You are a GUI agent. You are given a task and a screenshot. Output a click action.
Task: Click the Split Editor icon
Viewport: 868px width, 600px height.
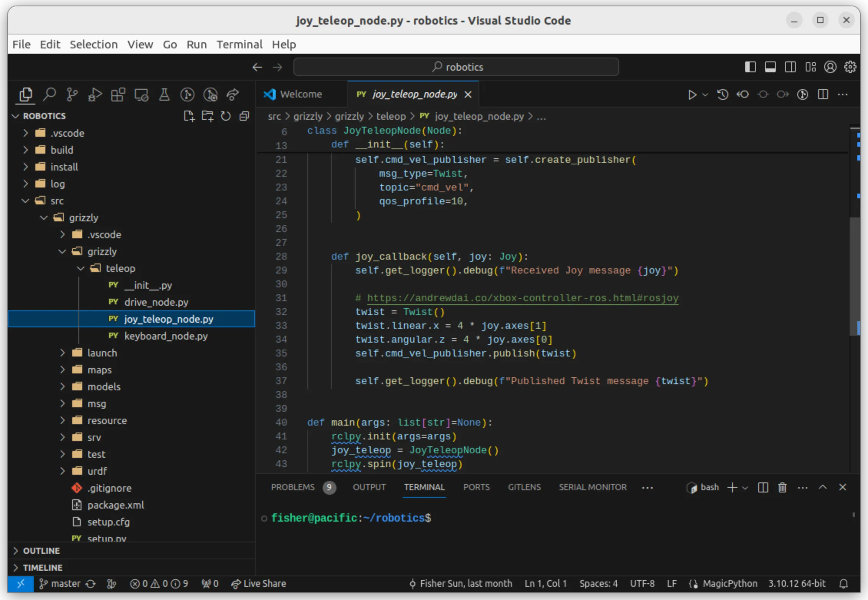[x=823, y=94]
